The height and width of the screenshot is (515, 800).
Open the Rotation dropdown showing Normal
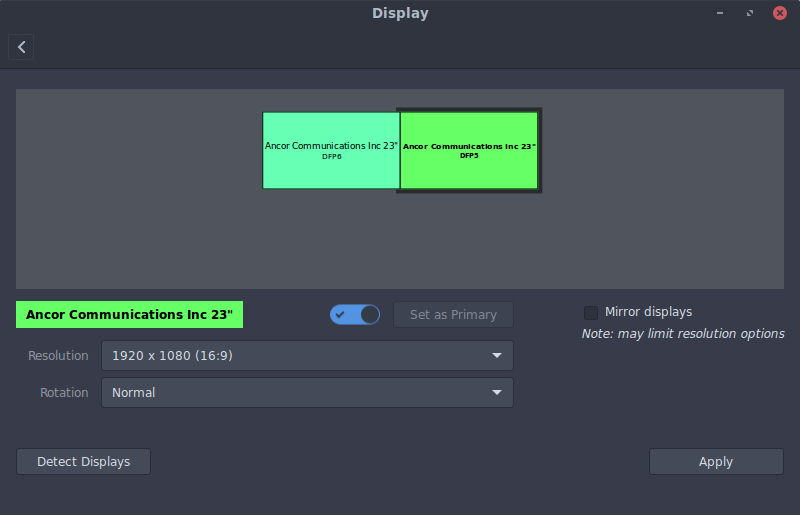pyautogui.click(x=307, y=393)
